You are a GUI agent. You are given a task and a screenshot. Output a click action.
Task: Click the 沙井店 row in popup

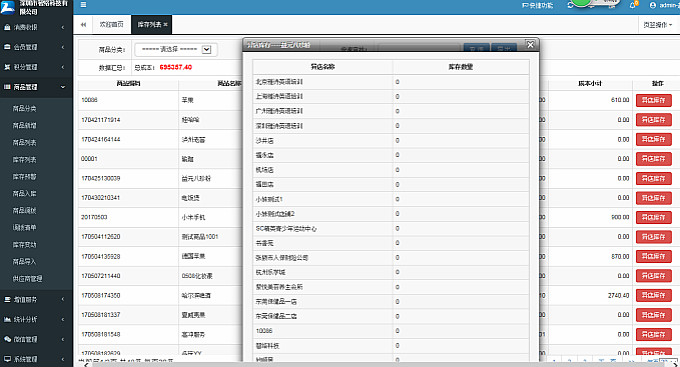coord(391,141)
